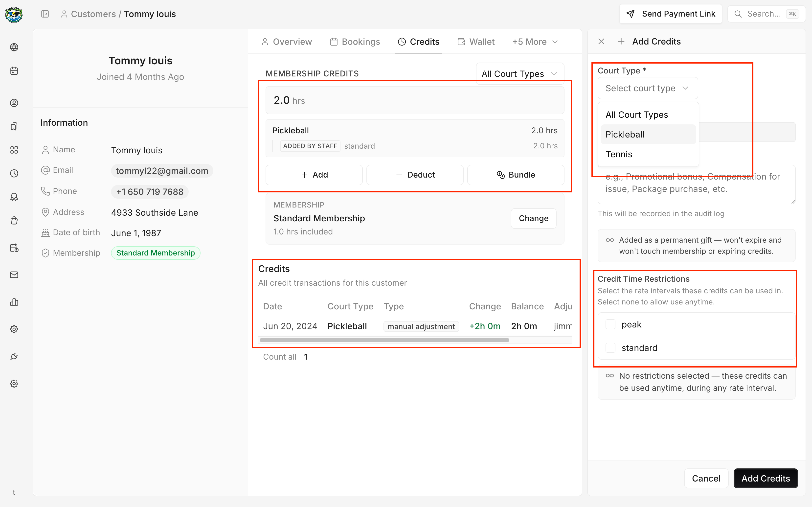The image size is (812, 507).
Task: Click the tommyl22@gmail.com email chip
Action: pyautogui.click(x=162, y=171)
